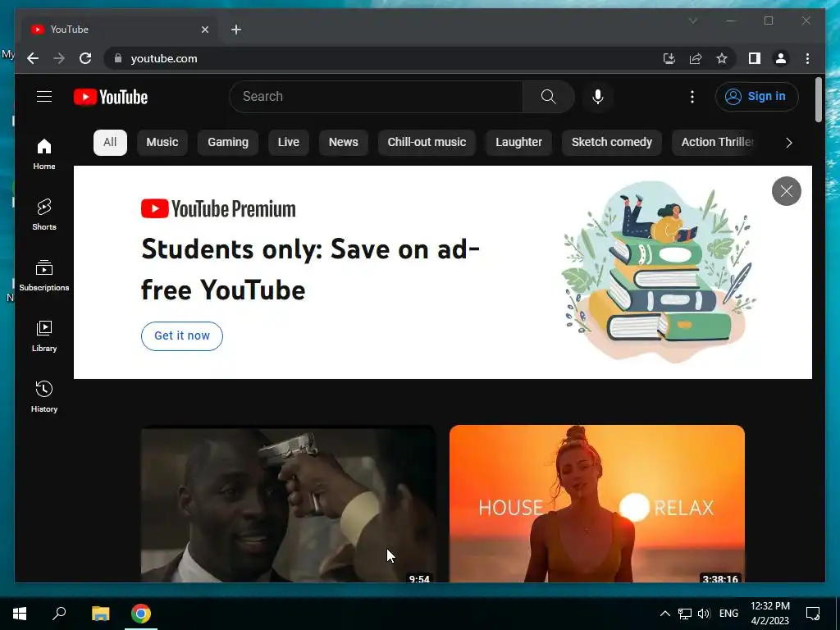Select the Sketch comedy chip
The image size is (840, 630).
coord(611,143)
